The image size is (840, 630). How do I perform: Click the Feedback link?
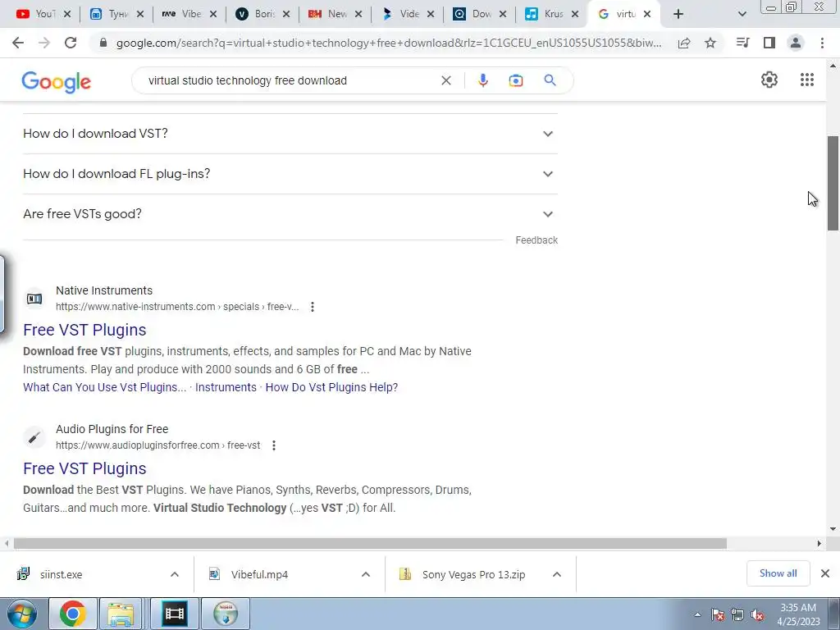536,240
